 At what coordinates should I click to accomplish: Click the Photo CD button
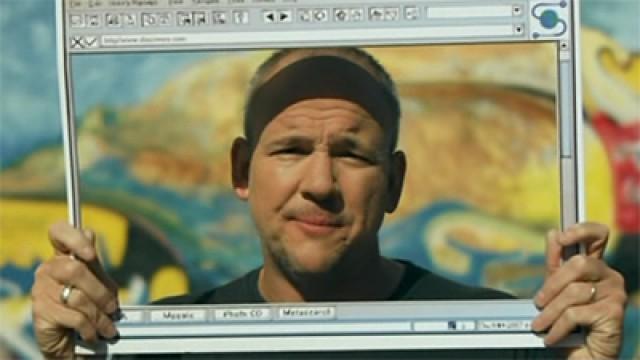click(x=242, y=314)
